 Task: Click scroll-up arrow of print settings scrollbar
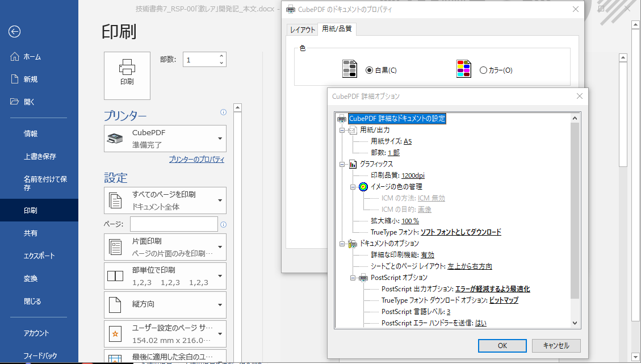click(237, 108)
